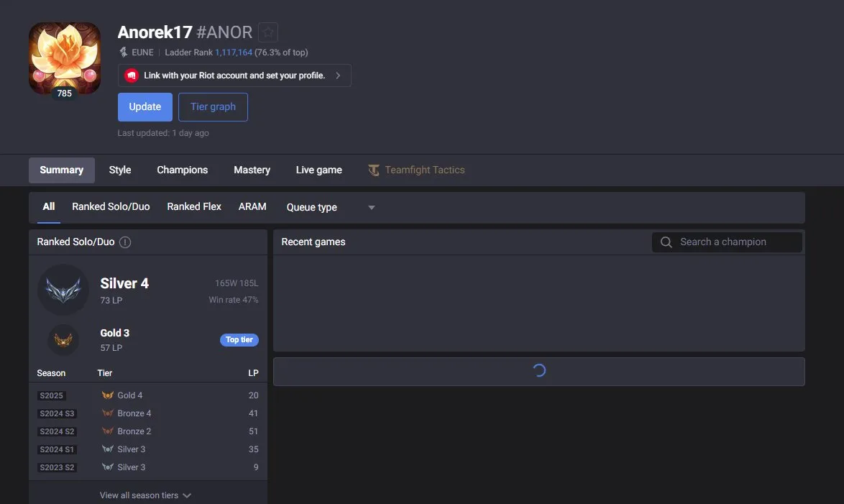Select the All queue filter

point(48,207)
